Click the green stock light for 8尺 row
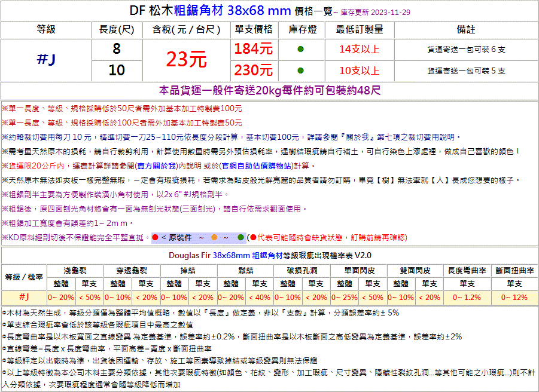This screenshot has height=392, width=539. click(300, 49)
